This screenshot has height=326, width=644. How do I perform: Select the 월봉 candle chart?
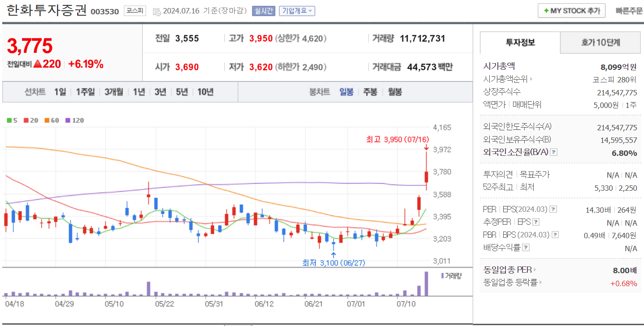coord(395,92)
